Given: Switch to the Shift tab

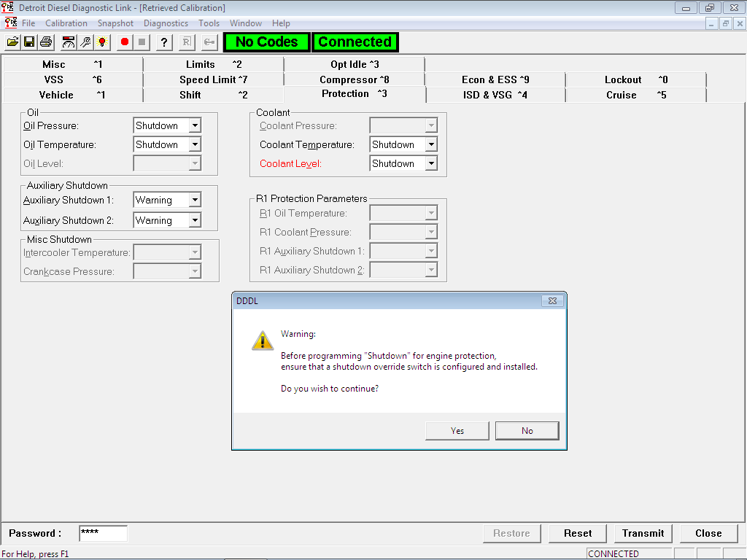Looking at the screenshot, I should (x=214, y=95).
